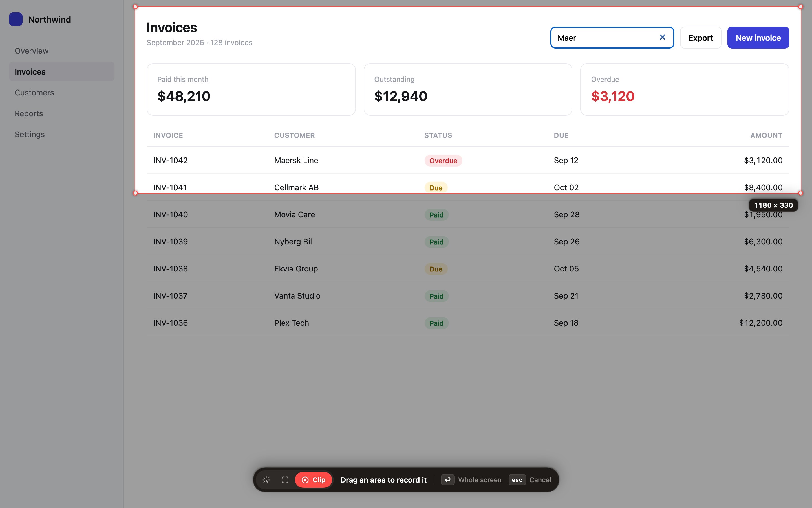Open invoice INV-1040

click(171, 214)
